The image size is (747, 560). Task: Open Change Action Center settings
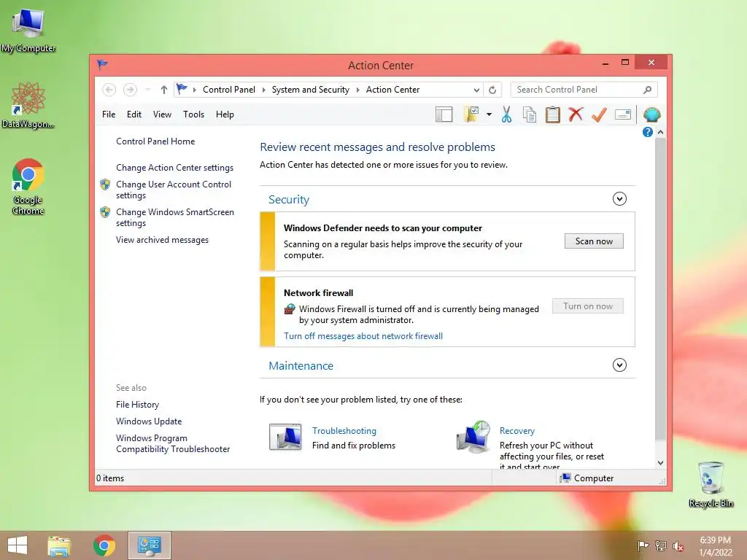pos(174,168)
